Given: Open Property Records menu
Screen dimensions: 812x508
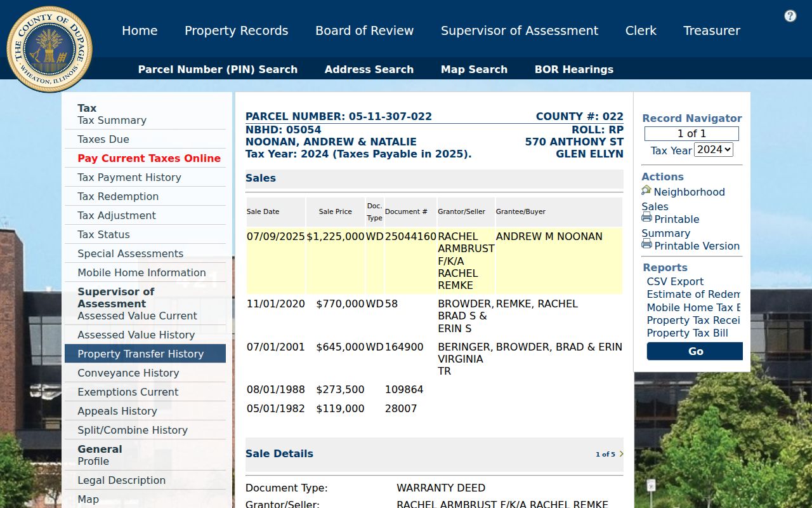Looking at the screenshot, I should (237, 30).
